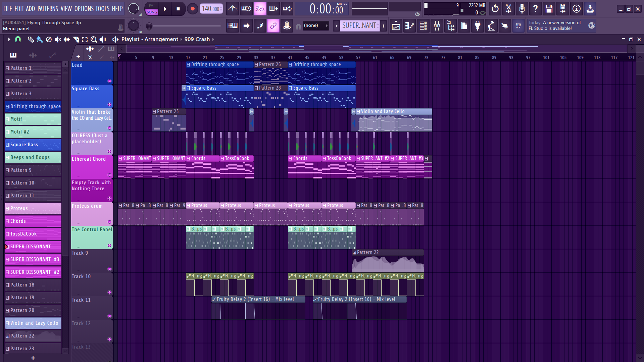644x362 pixels.
Task: Select the Zoom magnifier tool in Playlist
Action: 94,40
